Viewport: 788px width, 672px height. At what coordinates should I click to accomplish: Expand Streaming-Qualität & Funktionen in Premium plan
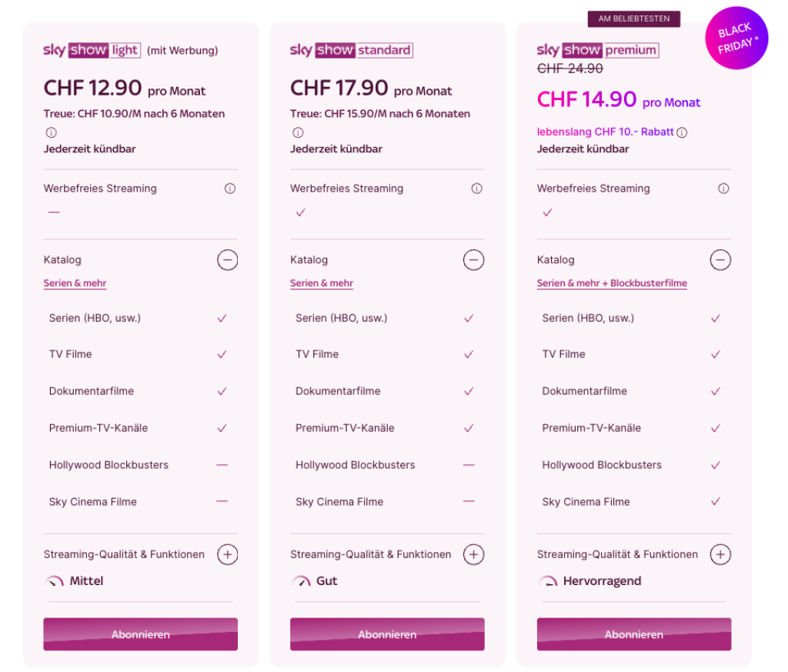coord(720,554)
